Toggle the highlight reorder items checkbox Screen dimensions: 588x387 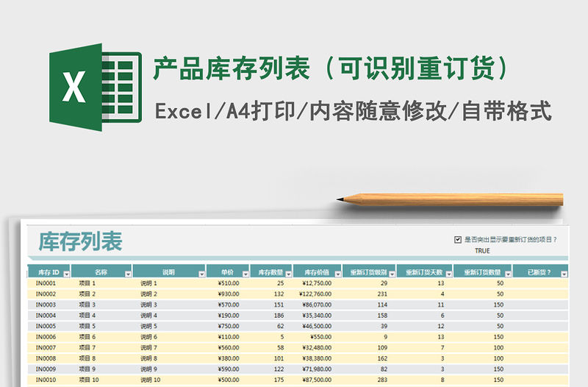459,240
